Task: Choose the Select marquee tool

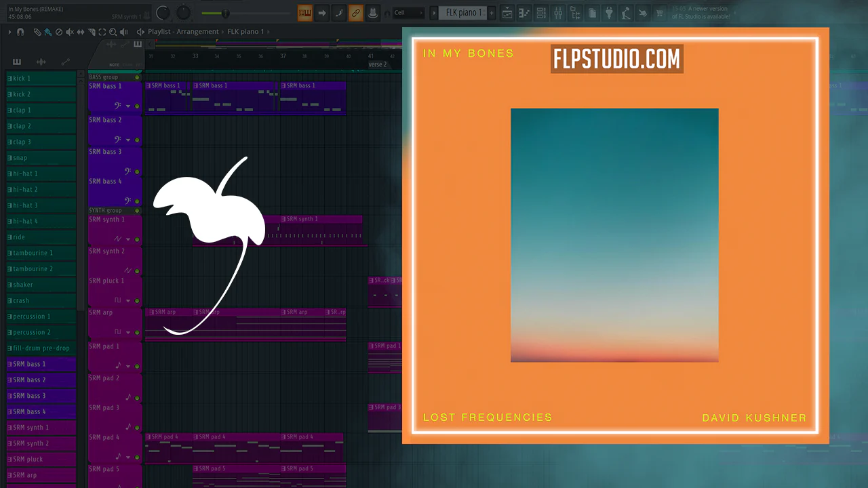Action: pyautogui.click(x=102, y=32)
